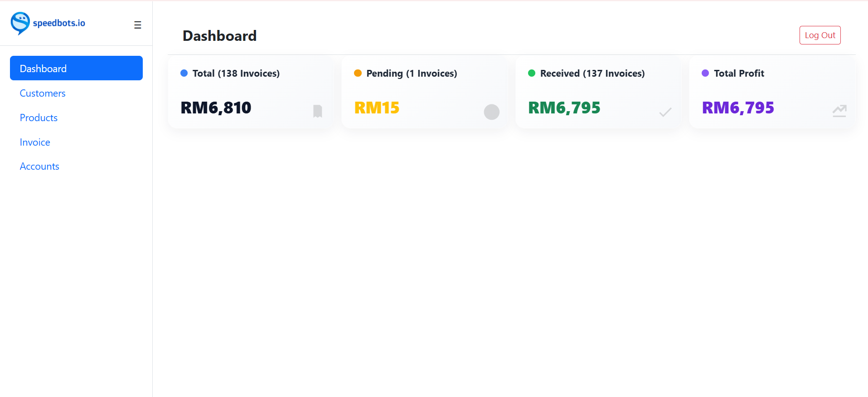Go to the Accounts page

coord(39,166)
